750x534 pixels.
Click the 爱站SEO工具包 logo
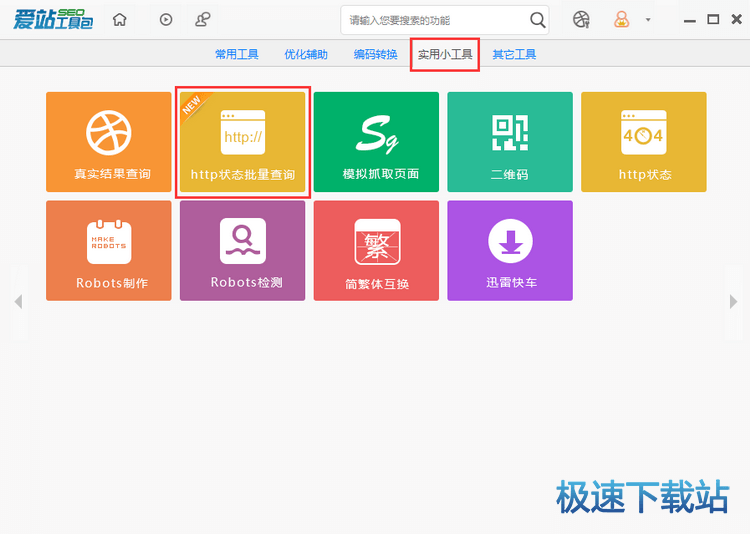[53, 19]
